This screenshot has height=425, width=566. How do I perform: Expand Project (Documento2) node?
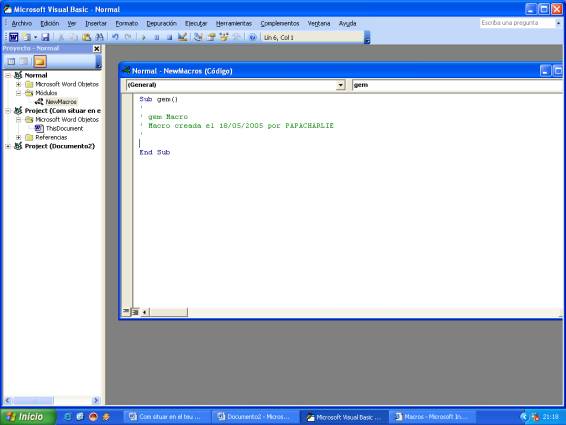coord(8,146)
